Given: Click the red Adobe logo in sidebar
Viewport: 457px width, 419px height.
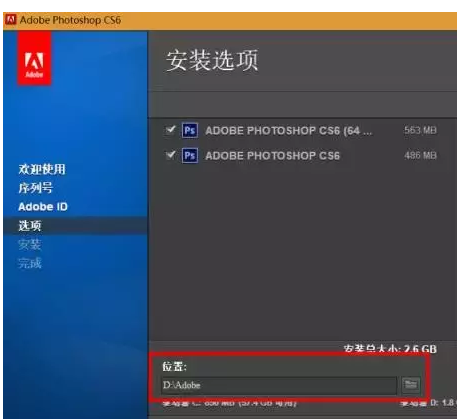Looking at the screenshot, I should [34, 58].
